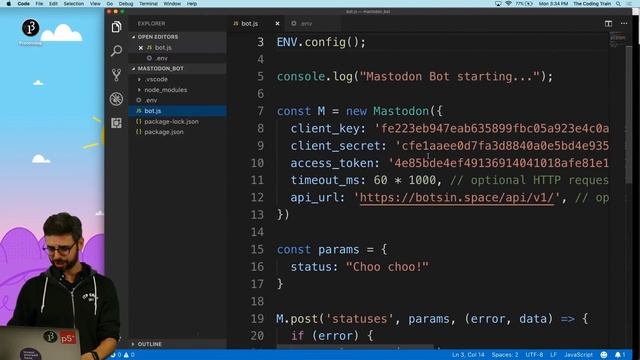Change encoding via UTF-8 status item
Image resolution: width=640 pixels, height=360 pixels.
click(x=534, y=355)
